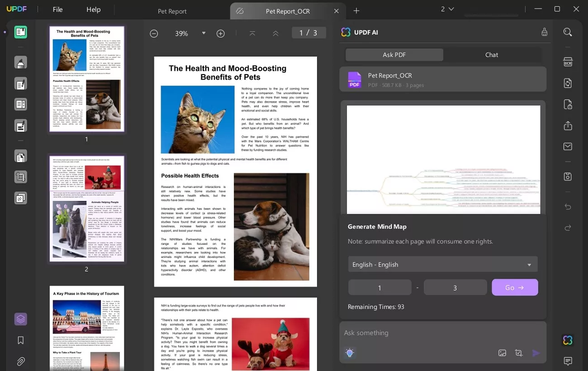Switch to the Pet Report tab
This screenshot has width=588, height=371.
(172, 11)
